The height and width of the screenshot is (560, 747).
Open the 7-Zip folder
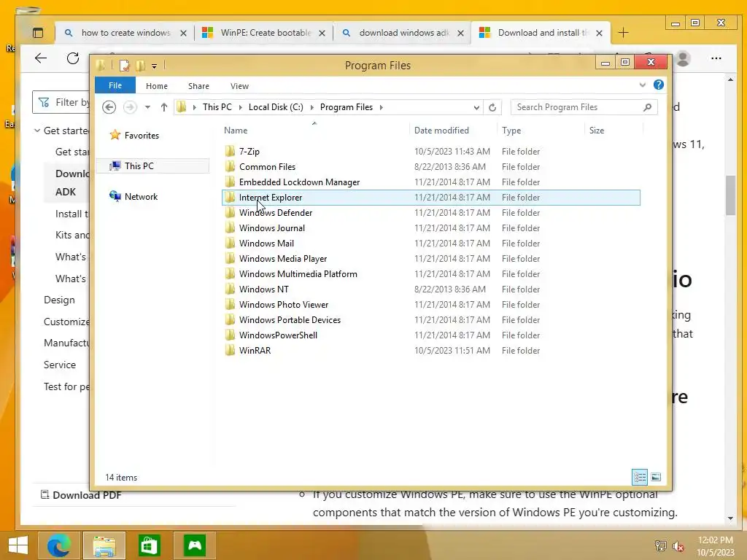(249, 152)
